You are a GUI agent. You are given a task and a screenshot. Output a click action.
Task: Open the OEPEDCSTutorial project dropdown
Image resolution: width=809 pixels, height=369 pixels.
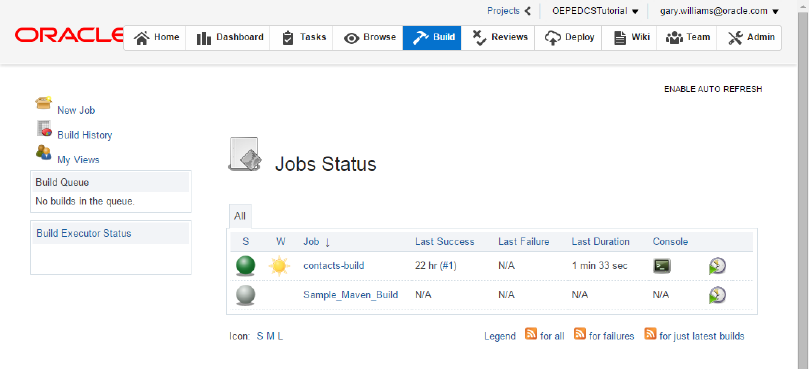coord(595,11)
